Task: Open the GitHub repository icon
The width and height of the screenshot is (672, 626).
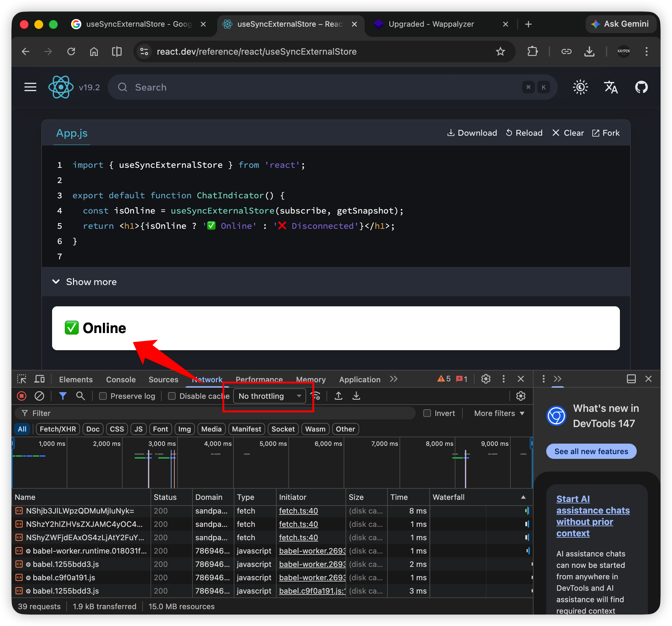Action: pos(641,87)
